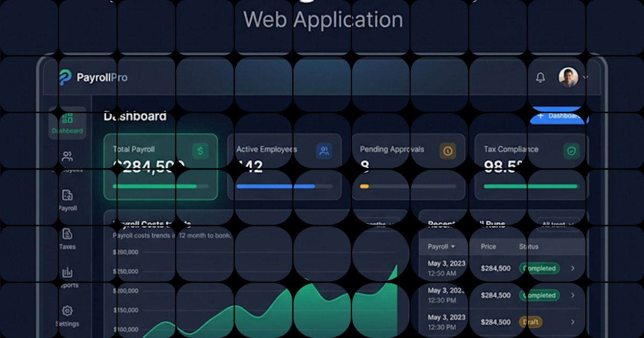Viewport: 644px width, 338px height.
Task: Click the shield icon on Tax Compliance
Action: pyautogui.click(x=572, y=151)
